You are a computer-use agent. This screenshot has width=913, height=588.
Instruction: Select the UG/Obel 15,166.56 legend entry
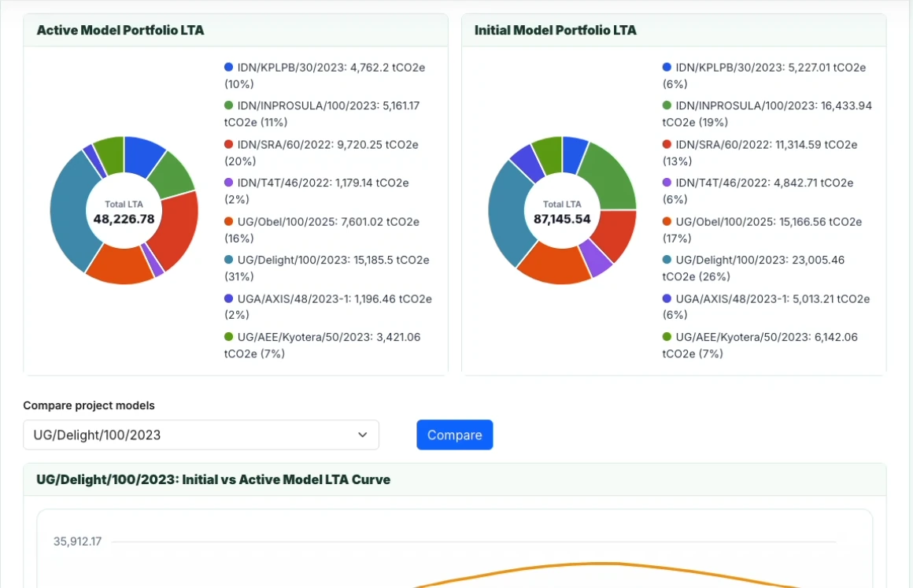pyautogui.click(x=762, y=230)
